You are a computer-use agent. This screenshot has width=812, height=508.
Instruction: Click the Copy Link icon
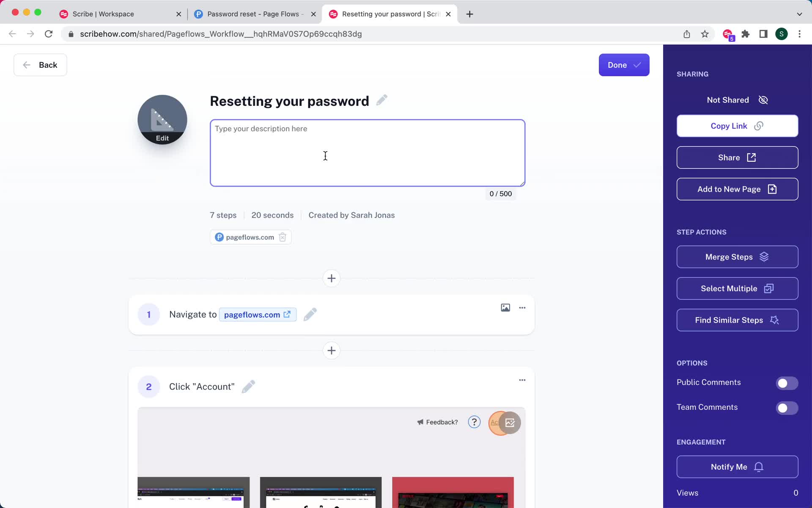(x=759, y=126)
